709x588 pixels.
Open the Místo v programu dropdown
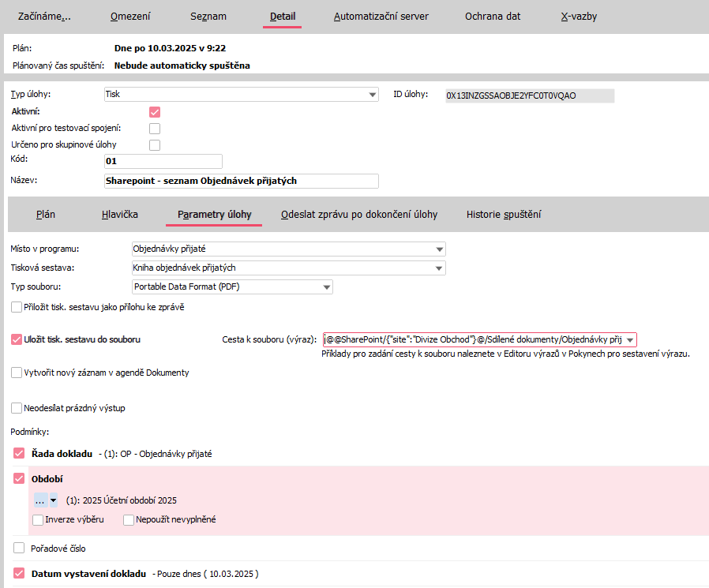point(439,249)
